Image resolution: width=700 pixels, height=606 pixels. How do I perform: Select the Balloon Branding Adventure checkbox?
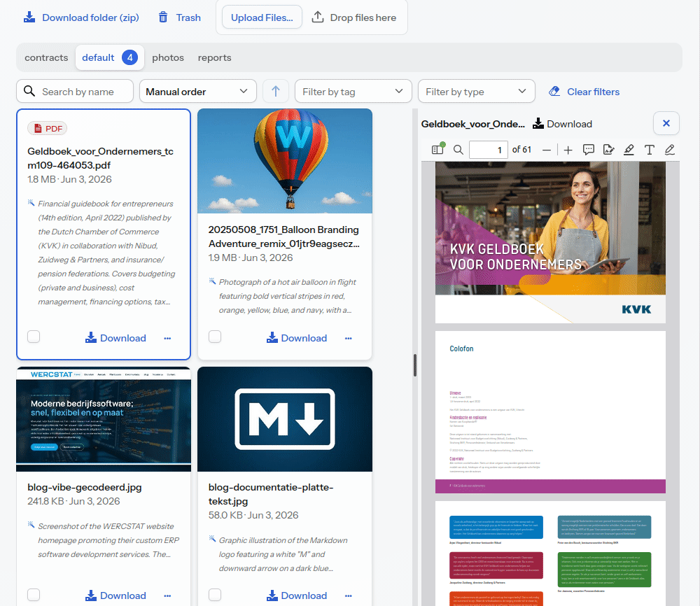pyautogui.click(x=215, y=337)
